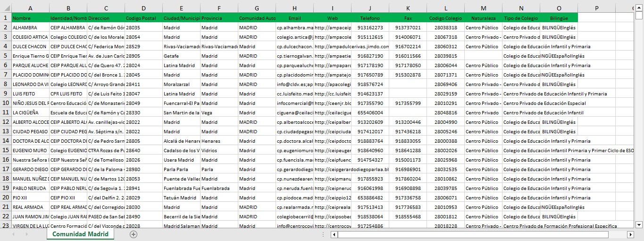
Task: Select the cell containing PIO XII name
Action: tap(30, 198)
